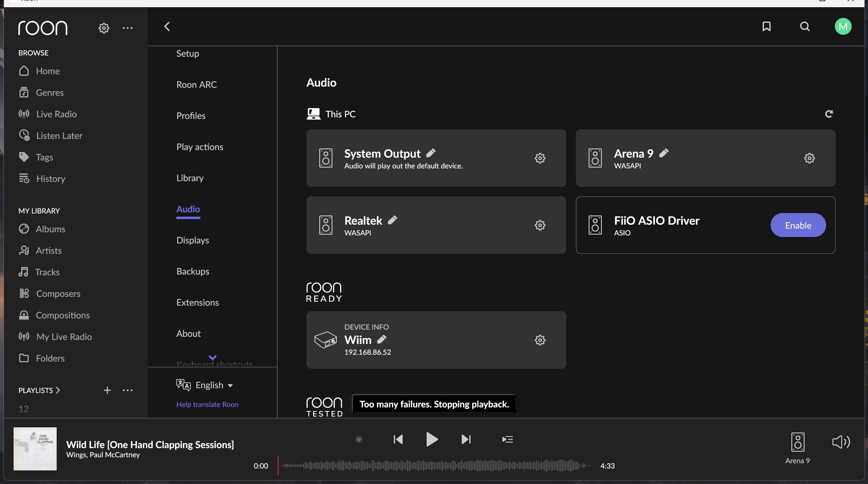Viewport: 868px width, 484px height.
Task: Open Roon ARC settings tab
Action: pyautogui.click(x=197, y=85)
